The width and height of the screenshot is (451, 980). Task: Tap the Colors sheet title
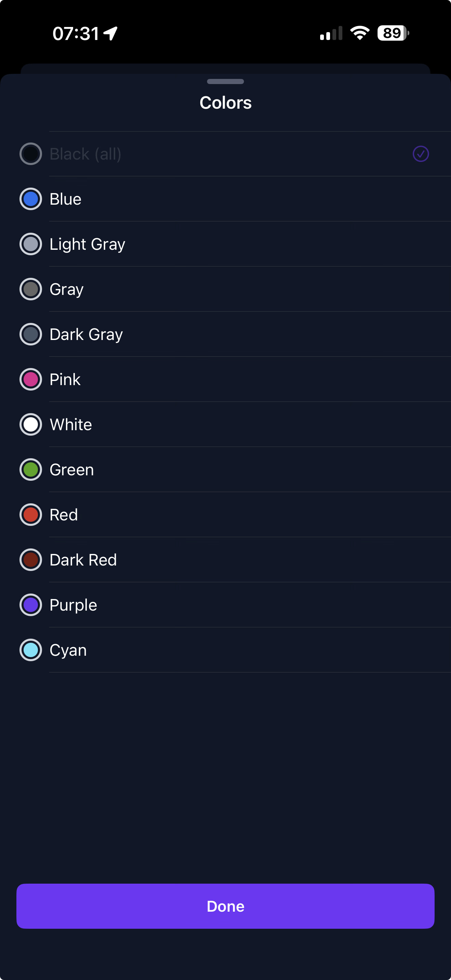pos(225,103)
